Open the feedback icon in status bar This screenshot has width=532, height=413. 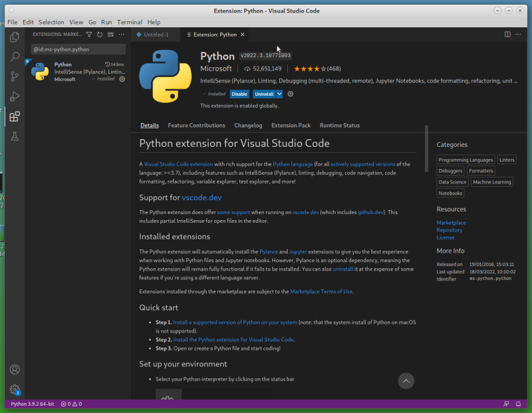click(x=506, y=404)
